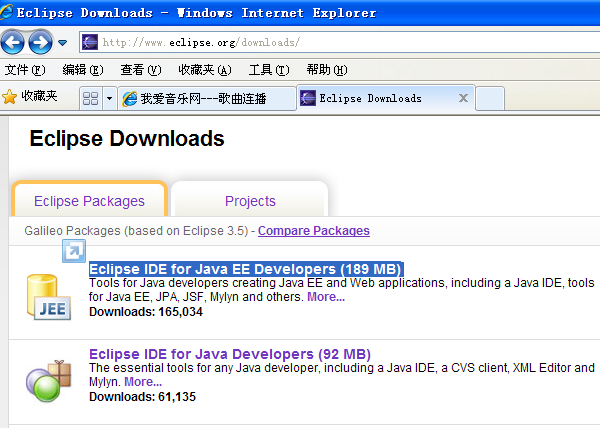Expand the tab list dropdown arrow
Viewport: 600px width, 428px height.
pyautogui.click(x=109, y=99)
